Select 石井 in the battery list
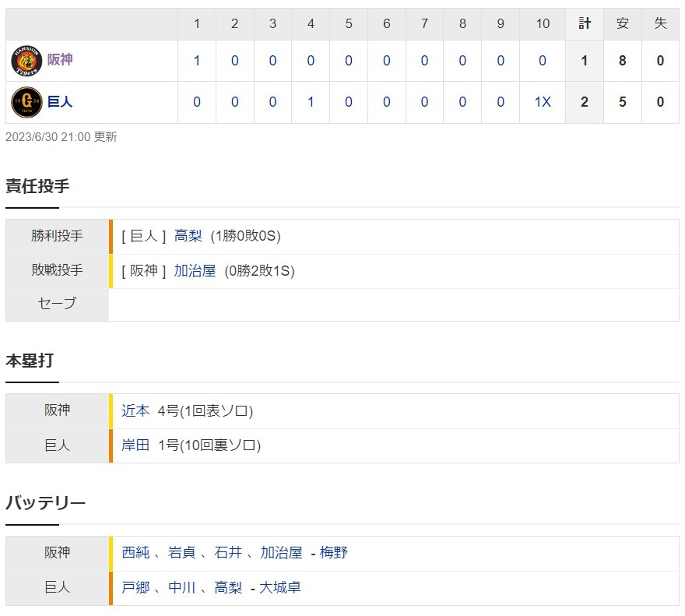The height and width of the screenshot is (616, 685). 228,553
